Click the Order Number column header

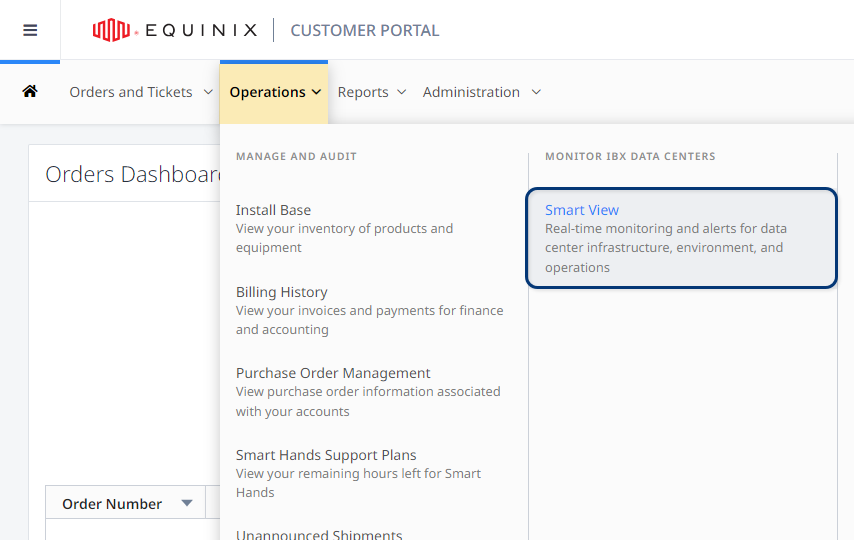pyautogui.click(x=125, y=502)
